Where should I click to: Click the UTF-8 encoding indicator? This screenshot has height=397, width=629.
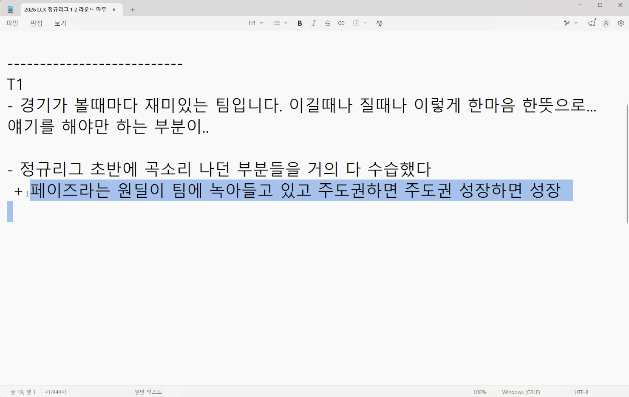coord(581,392)
